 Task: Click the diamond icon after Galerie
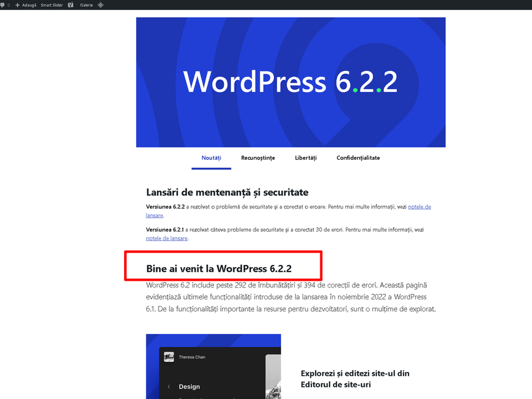(x=100, y=5)
